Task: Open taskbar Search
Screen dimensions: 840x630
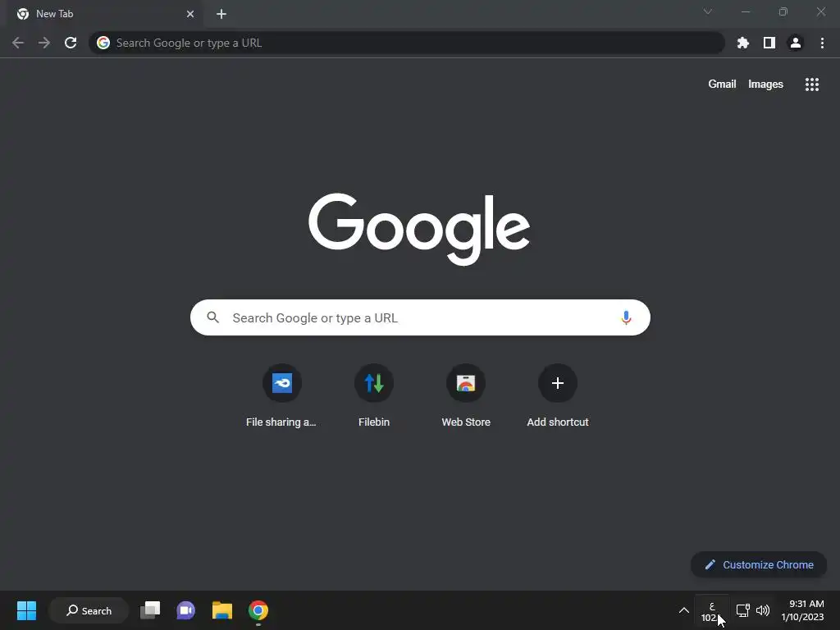Action: pyautogui.click(x=89, y=610)
